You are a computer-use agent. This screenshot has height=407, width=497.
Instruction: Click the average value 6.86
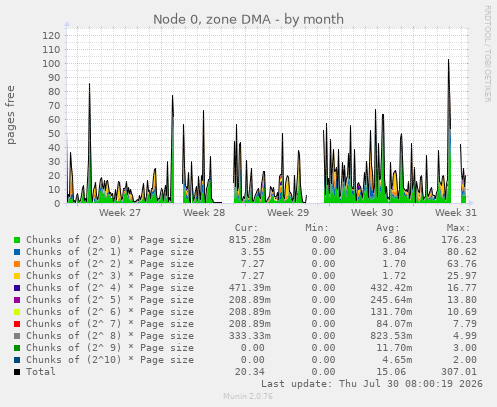click(x=394, y=240)
